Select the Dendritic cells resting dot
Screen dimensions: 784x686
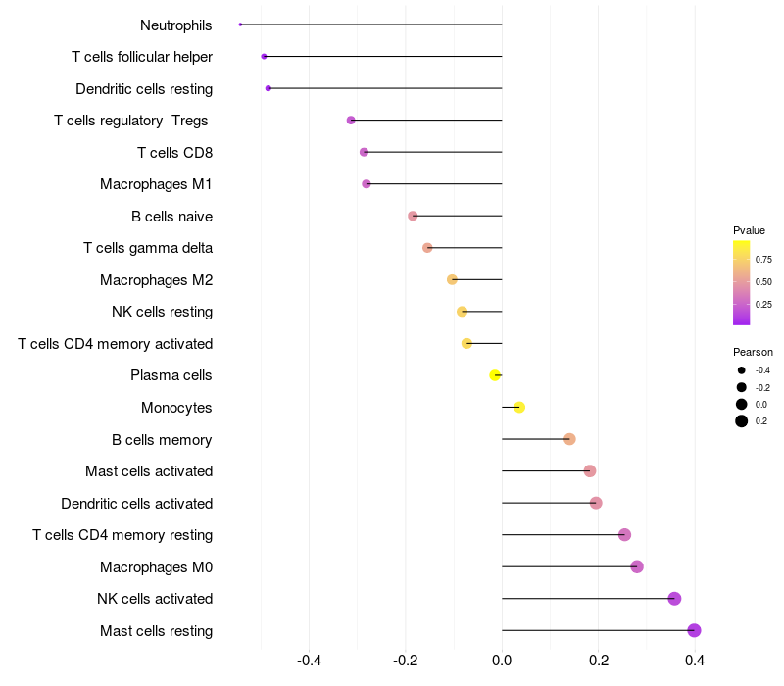point(268,88)
